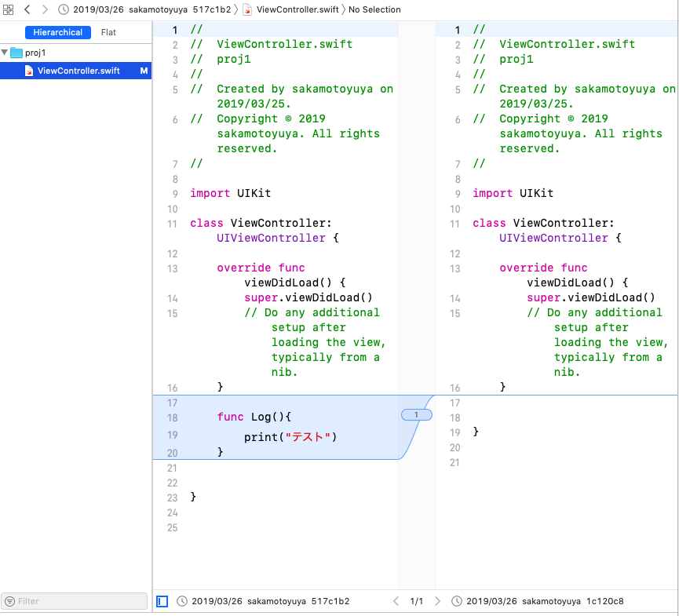Image resolution: width=679 pixels, height=616 pixels.
Task: Click the previous change arrow near 1/1
Action: (396, 601)
